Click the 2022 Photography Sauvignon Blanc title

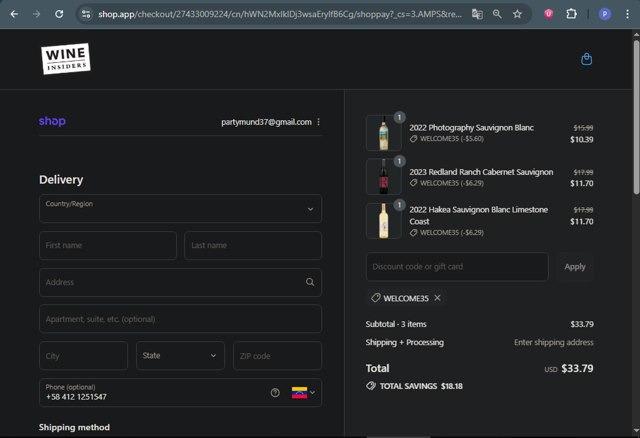(471, 128)
